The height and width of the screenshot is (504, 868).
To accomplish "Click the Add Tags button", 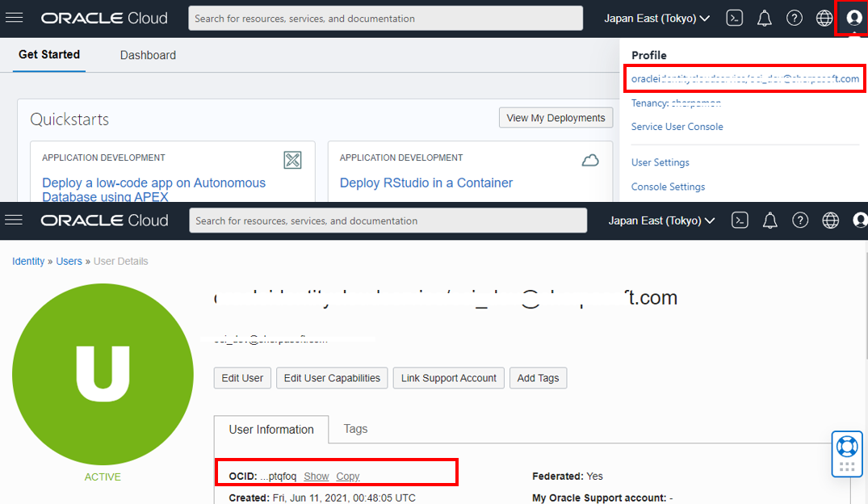I will 538,378.
